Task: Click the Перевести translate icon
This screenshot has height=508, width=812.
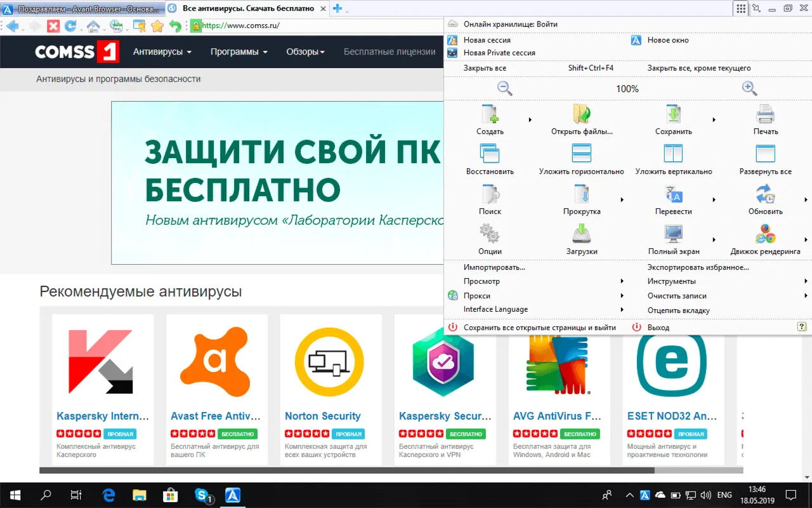Action: click(674, 194)
